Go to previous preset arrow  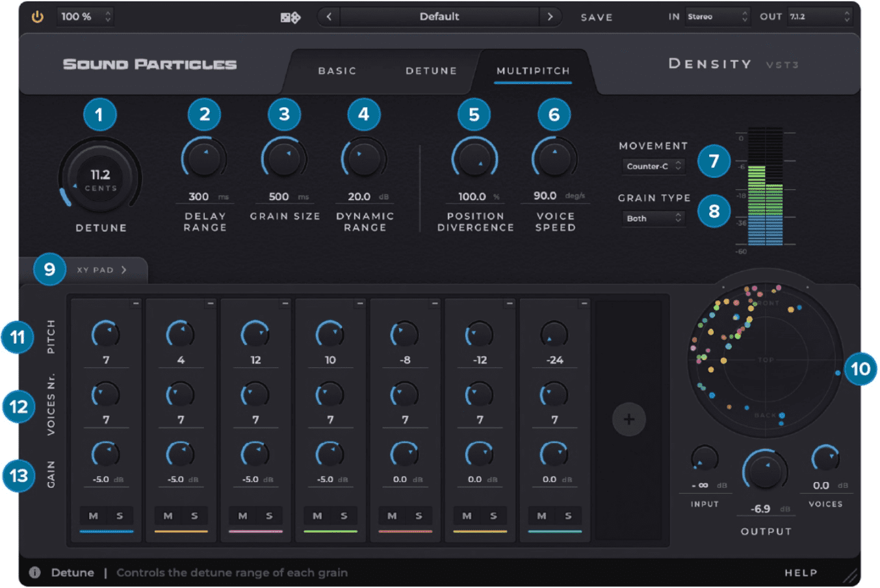[329, 17]
